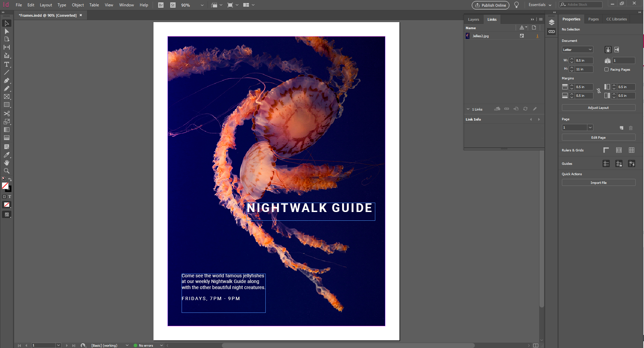Click the page number input field
This screenshot has width=644, height=348.
point(44,345)
